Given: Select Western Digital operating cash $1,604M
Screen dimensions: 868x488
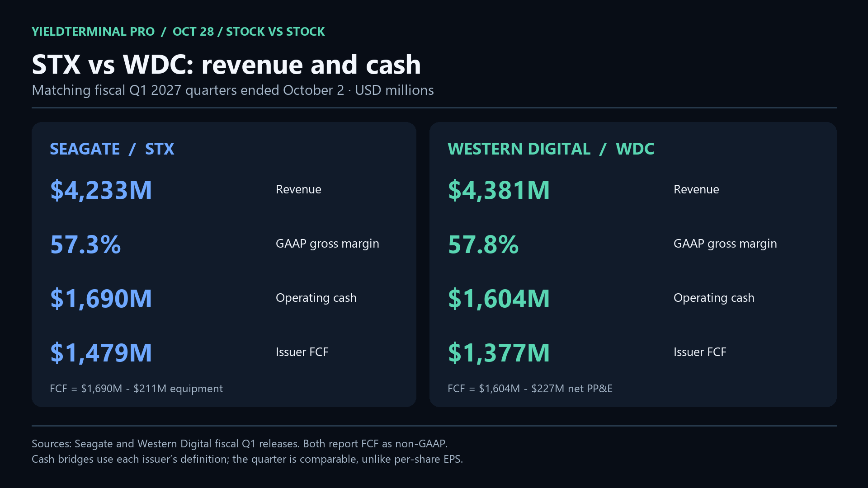Looking at the screenshot, I should pyautogui.click(x=499, y=299).
